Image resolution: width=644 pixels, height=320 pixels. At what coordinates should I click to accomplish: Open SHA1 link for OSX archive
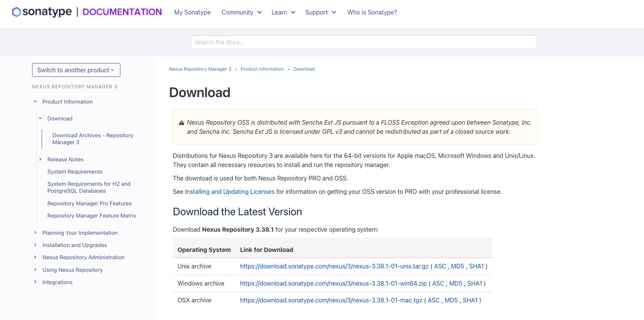[470, 300]
